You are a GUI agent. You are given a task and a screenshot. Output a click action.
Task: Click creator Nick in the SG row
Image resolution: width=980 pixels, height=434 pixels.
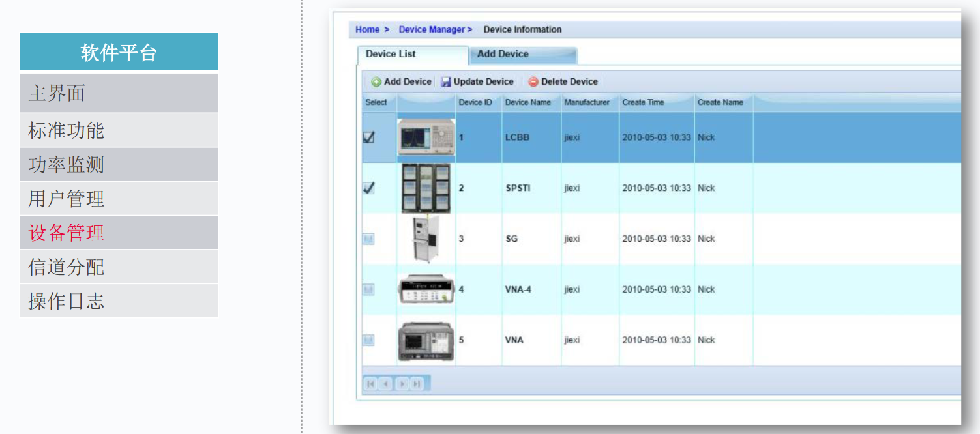706,239
